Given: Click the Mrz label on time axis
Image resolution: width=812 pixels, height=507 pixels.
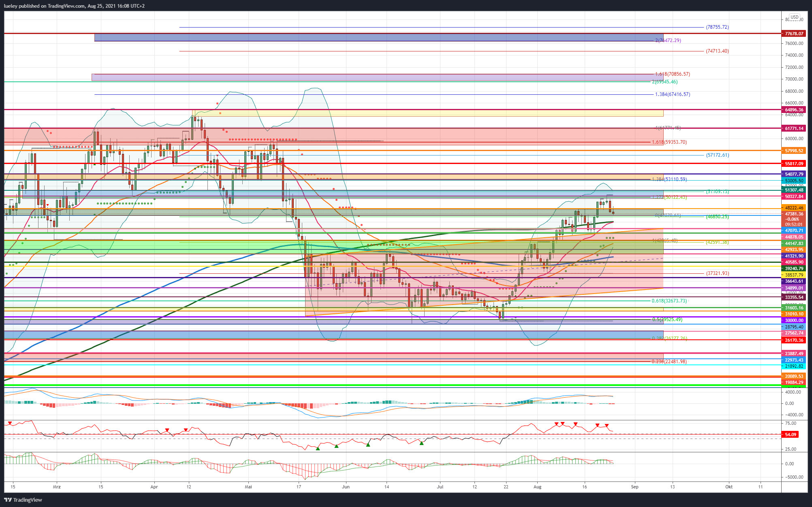Looking at the screenshot, I should tap(57, 487).
